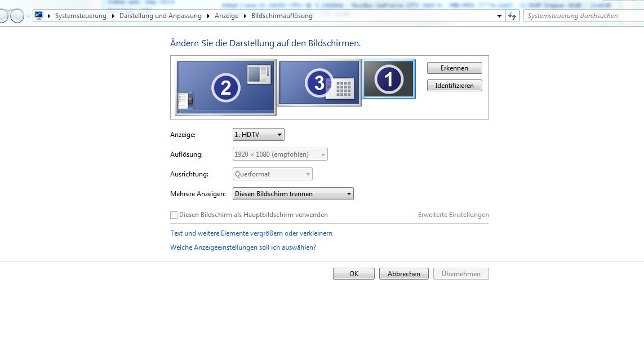Open address bar history dropdown arrow
Viewport: 644px width, 341px height.
499,16
